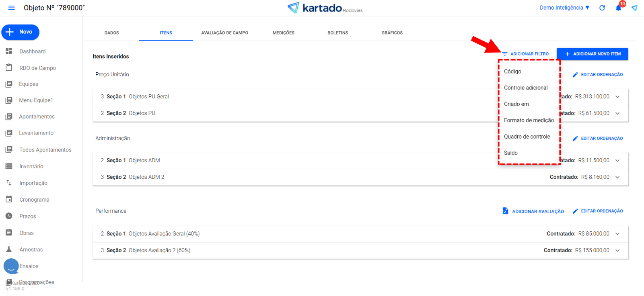This screenshot has width=644, height=296.
Task: Open Cronograma calendar icon in sidebar
Action: (x=9, y=200)
